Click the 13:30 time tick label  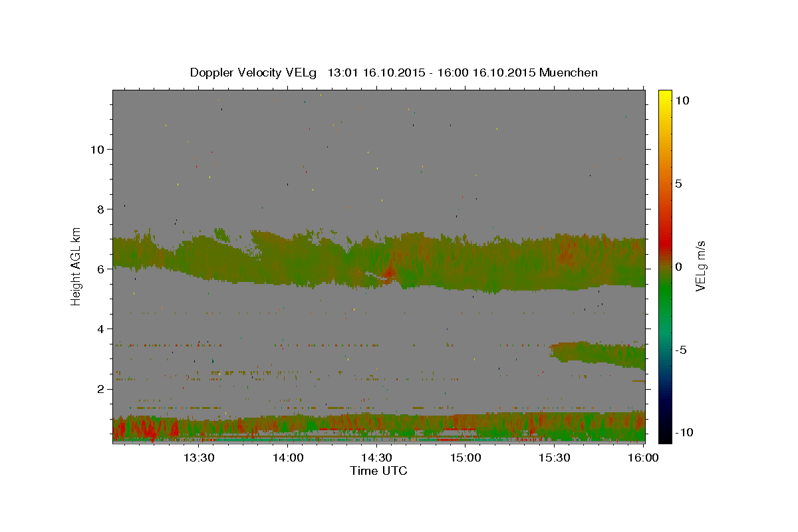(x=198, y=458)
